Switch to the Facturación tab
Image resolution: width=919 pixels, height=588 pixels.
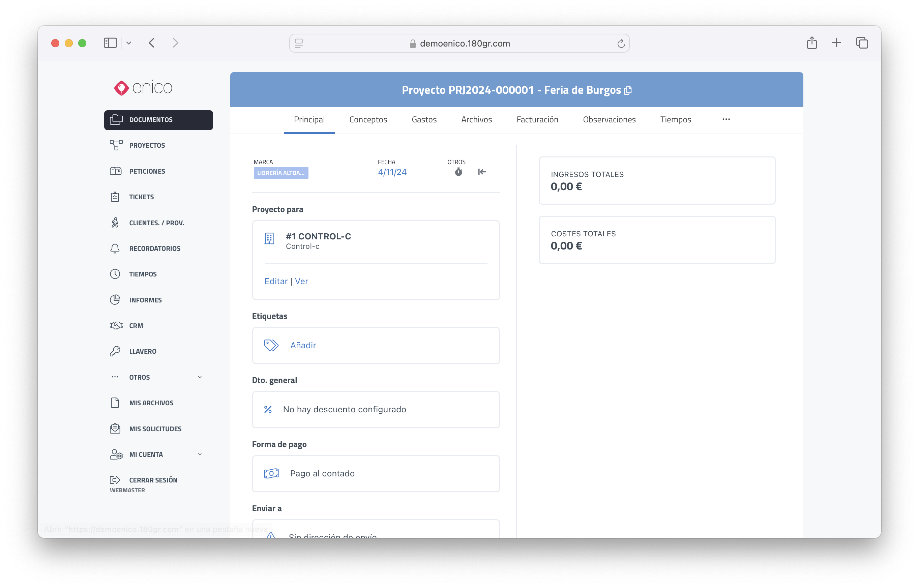point(537,119)
